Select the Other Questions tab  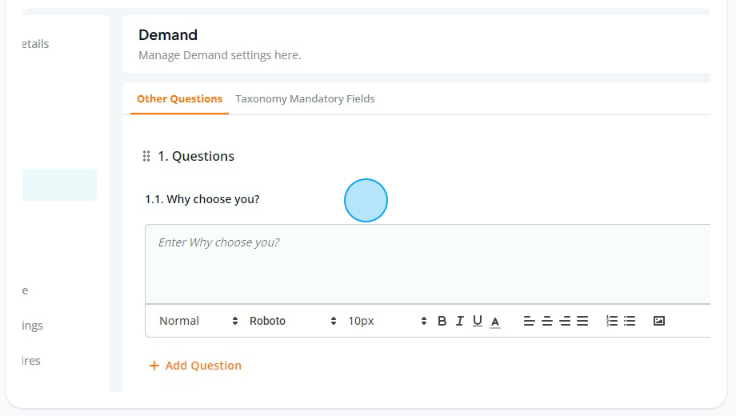pos(179,99)
